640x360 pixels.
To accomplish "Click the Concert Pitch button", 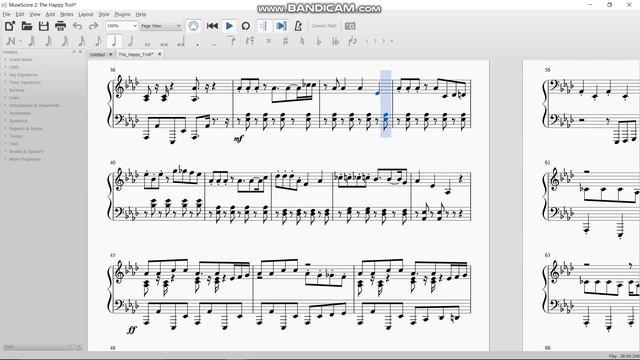I will coord(324,26).
